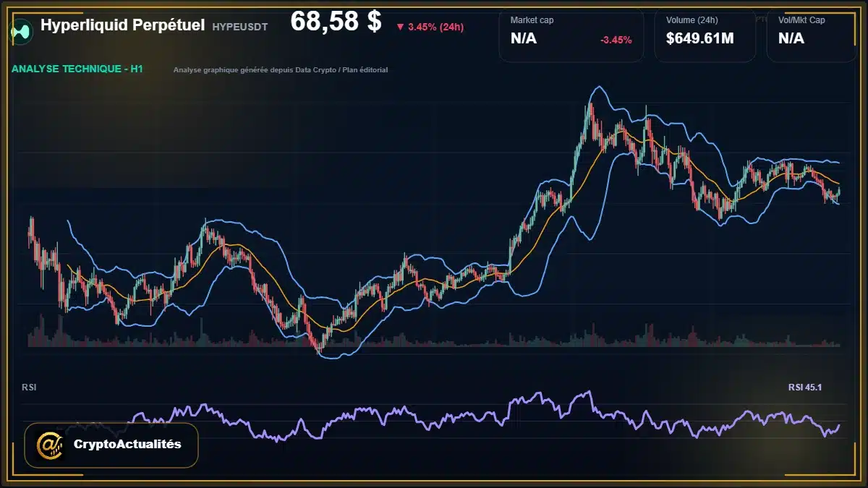868x488 pixels.
Task: Click the RSI label on the left
Action: pos(29,388)
